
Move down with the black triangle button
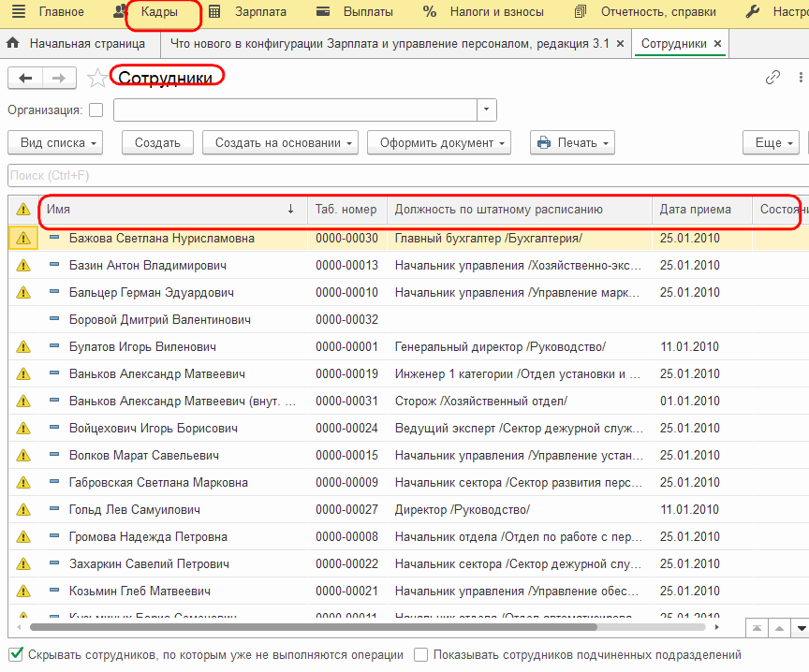[x=802, y=628]
